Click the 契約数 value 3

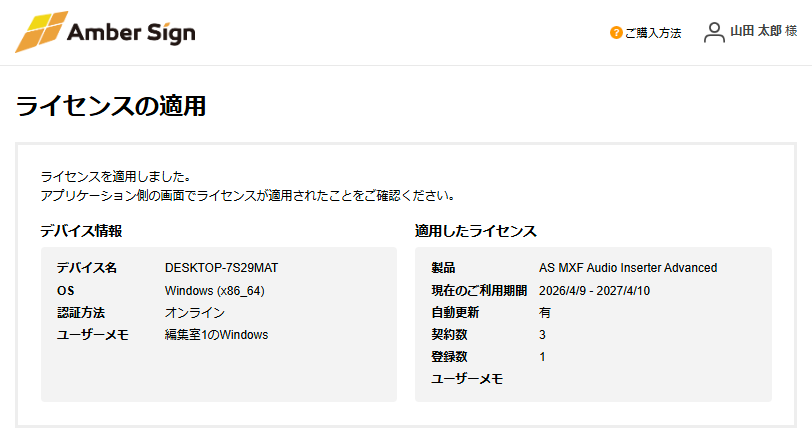point(542,335)
